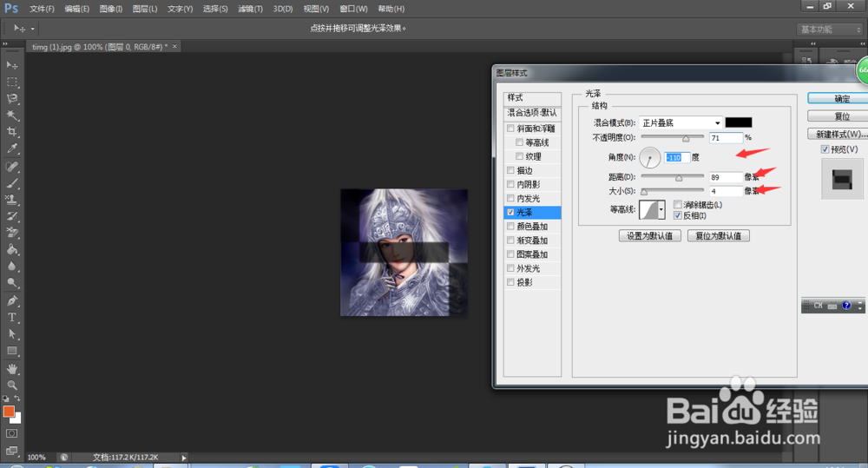This screenshot has height=468, width=868.
Task: Click the blue help icon in CH panel
Action: tap(846, 305)
